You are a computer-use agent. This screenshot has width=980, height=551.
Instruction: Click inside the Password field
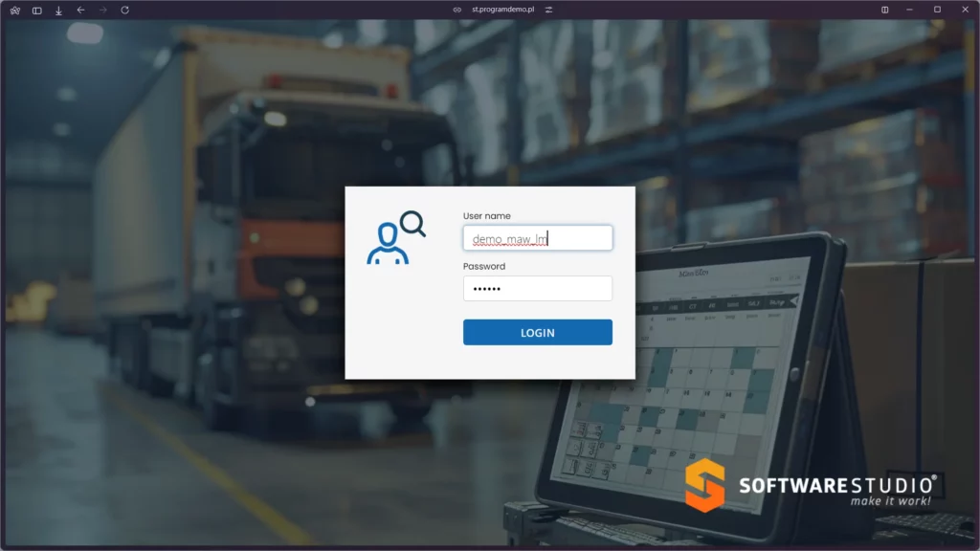point(537,288)
